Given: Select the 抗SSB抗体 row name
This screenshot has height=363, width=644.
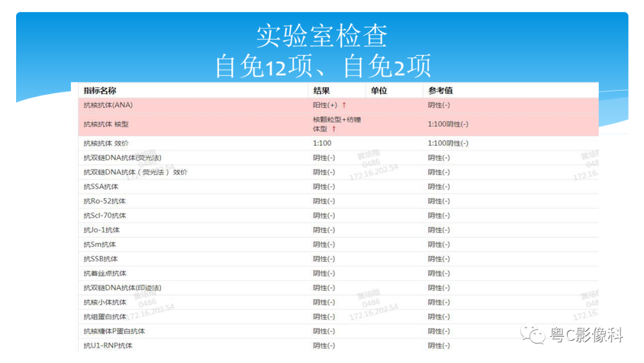Looking at the screenshot, I should [101, 259].
